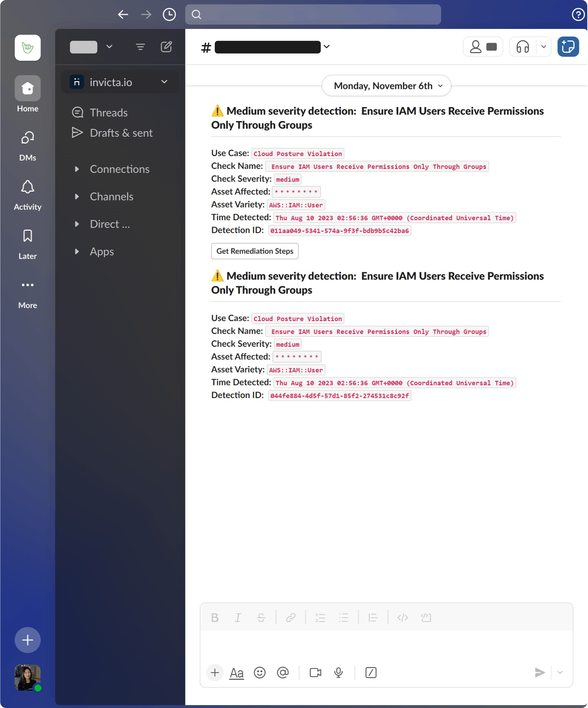The width and height of the screenshot is (588, 708).
Task: Open the sidebar filter icon
Action: pyautogui.click(x=140, y=47)
